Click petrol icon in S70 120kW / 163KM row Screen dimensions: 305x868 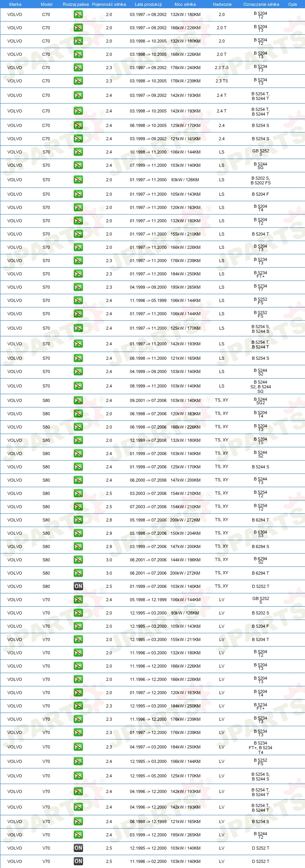pyautogui.click(x=78, y=207)
